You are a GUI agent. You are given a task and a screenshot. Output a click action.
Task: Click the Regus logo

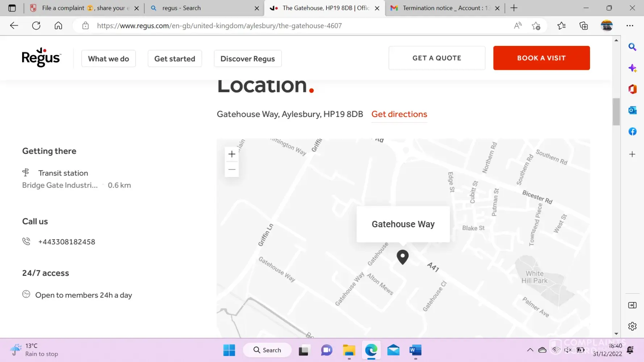point(41,58)
